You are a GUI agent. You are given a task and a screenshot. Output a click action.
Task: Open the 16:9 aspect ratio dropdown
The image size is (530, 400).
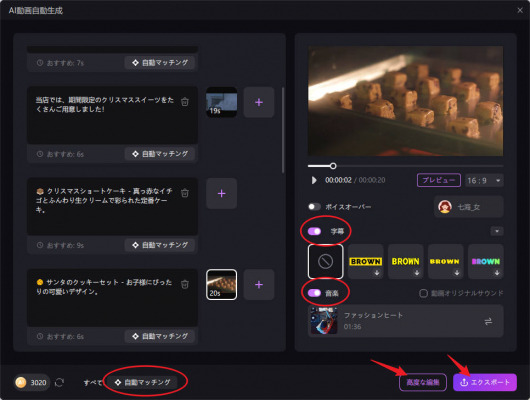click(x=484, y=181)
